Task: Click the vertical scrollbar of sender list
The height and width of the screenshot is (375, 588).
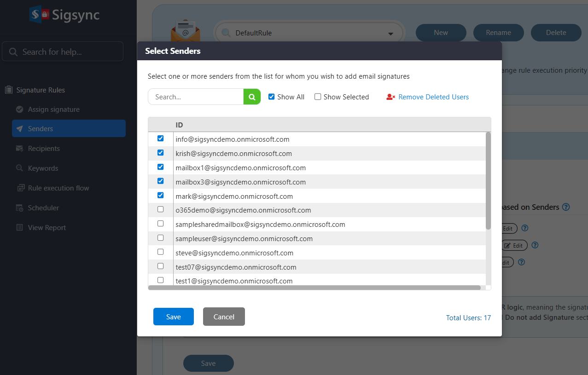Action: (x=488, y=180)
